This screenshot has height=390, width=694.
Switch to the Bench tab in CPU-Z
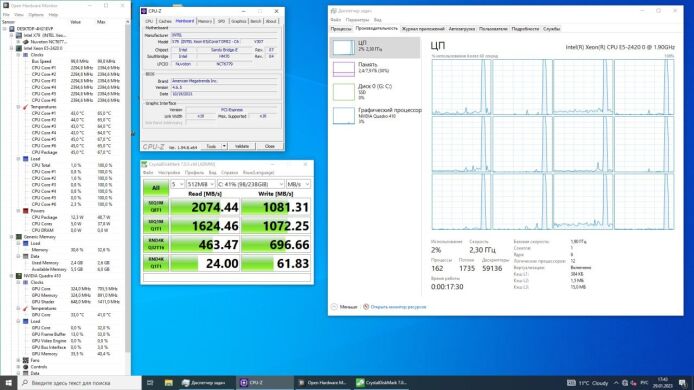(256, 21)
